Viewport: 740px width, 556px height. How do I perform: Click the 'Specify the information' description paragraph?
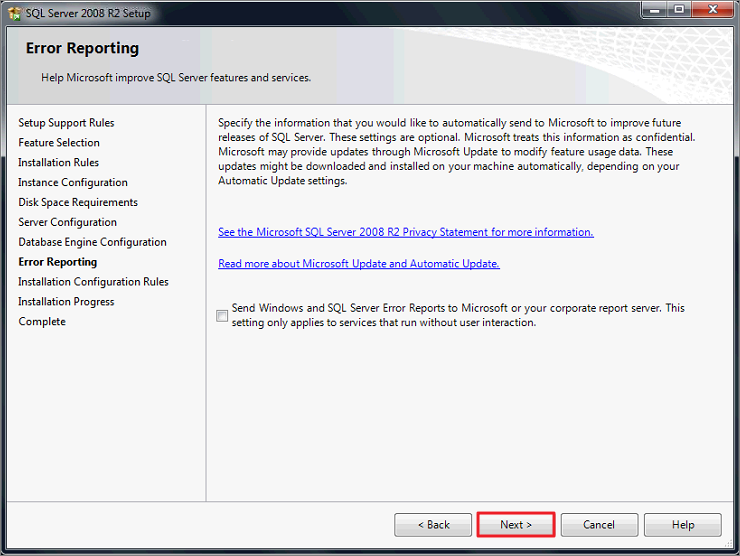coord(456,152)
